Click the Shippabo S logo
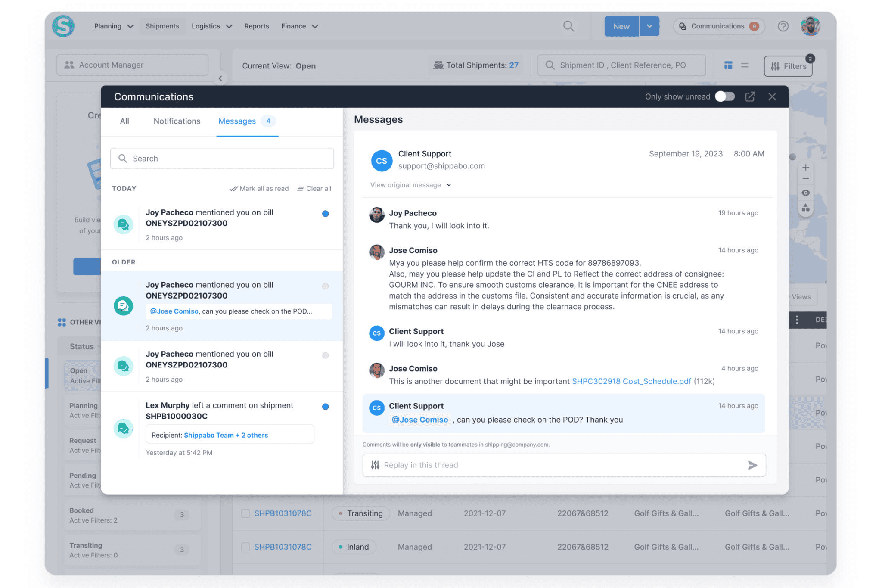882x588 pixels. [x=63, y=26]
